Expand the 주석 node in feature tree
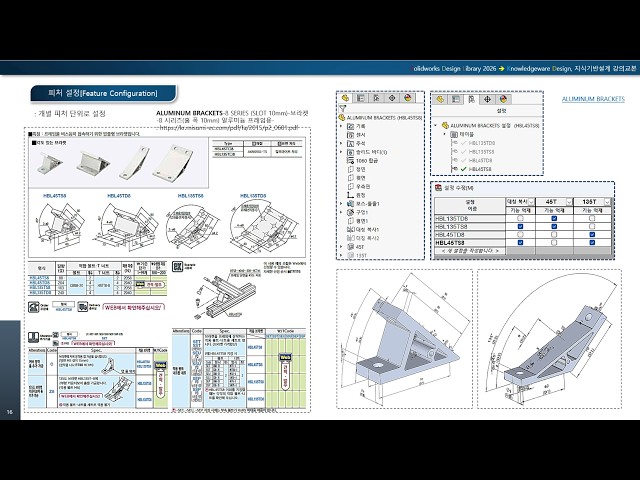This screenshot has height=480, width=640. click(342, 144)
